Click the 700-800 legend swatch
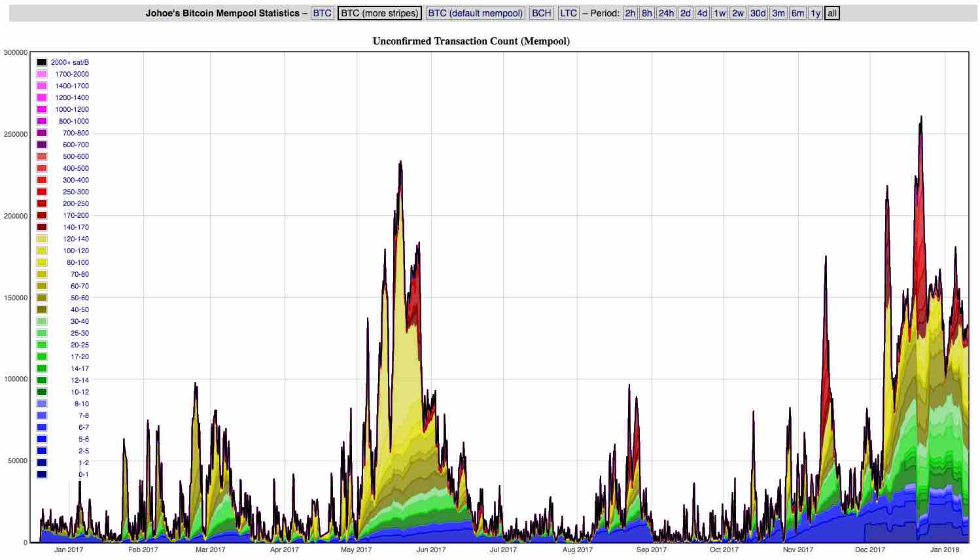980x560 pixels. click(42, 133)
